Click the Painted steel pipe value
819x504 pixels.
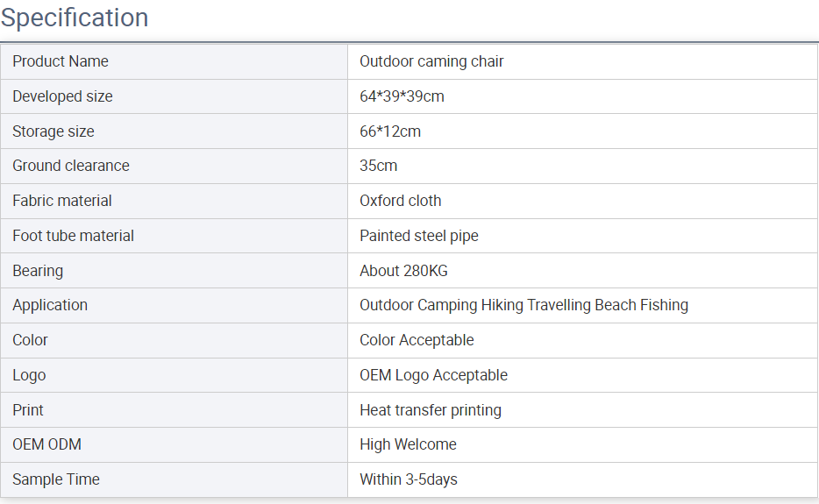(x=419, y=236)
